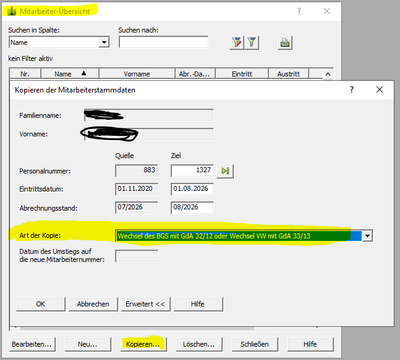
Task: Open help question mark of Kopieren dialog
Action: pos(352,89)
